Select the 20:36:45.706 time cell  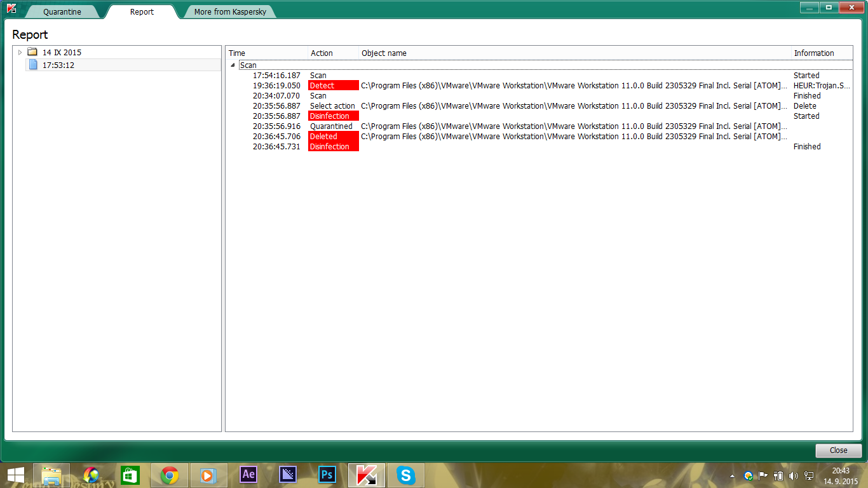pos(276,137)
